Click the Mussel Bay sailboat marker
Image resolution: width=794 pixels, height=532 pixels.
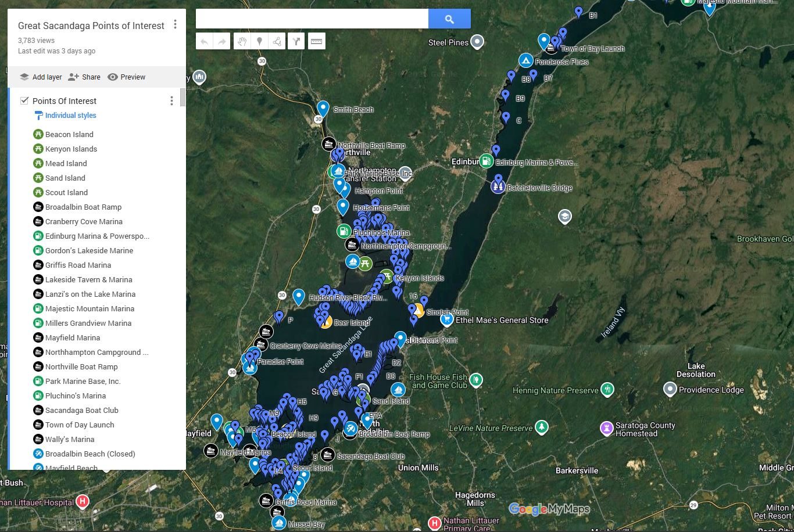(x=279, y=523)
